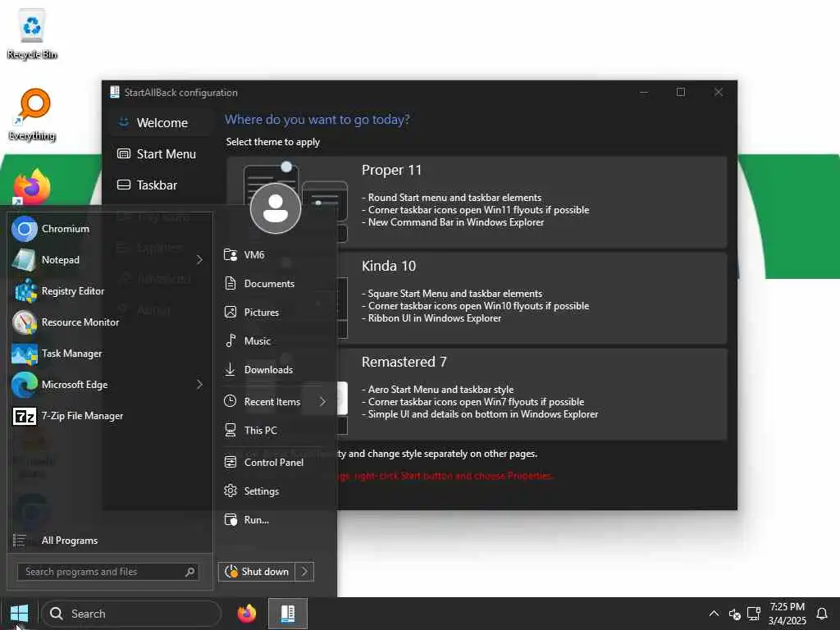Open Registry Editor app icon
The image size is (840, 630).
(25, 291)
